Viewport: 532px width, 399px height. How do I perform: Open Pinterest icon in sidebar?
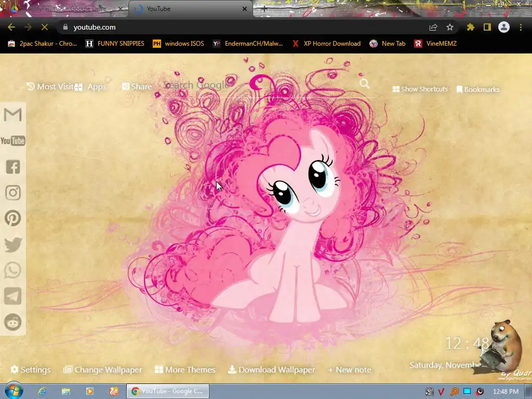click(x=13, y=218)
